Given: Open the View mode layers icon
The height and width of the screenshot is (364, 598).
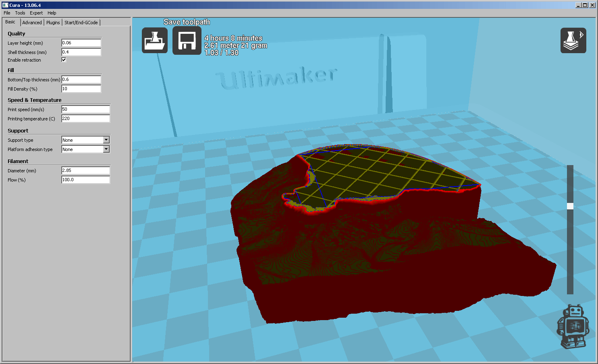Looking at the screenshot, I should (573, 40).
